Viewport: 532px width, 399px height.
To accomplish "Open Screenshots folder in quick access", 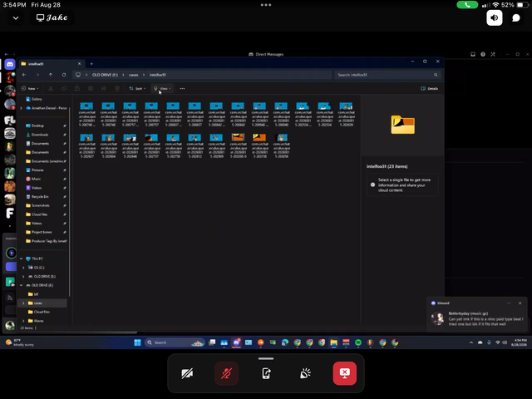I will coord(41,205).
